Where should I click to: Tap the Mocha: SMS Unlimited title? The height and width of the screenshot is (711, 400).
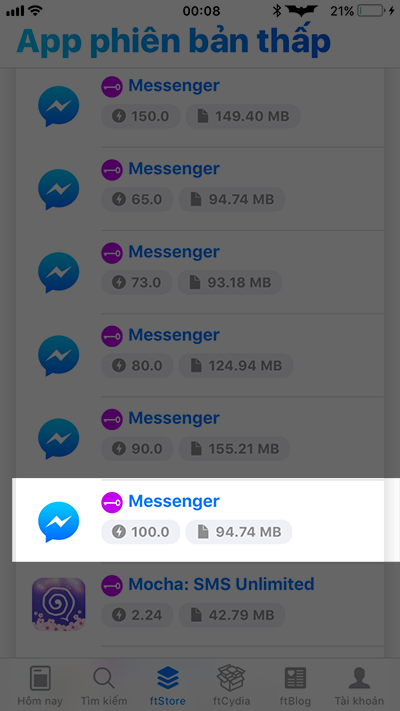coord(221,584)
